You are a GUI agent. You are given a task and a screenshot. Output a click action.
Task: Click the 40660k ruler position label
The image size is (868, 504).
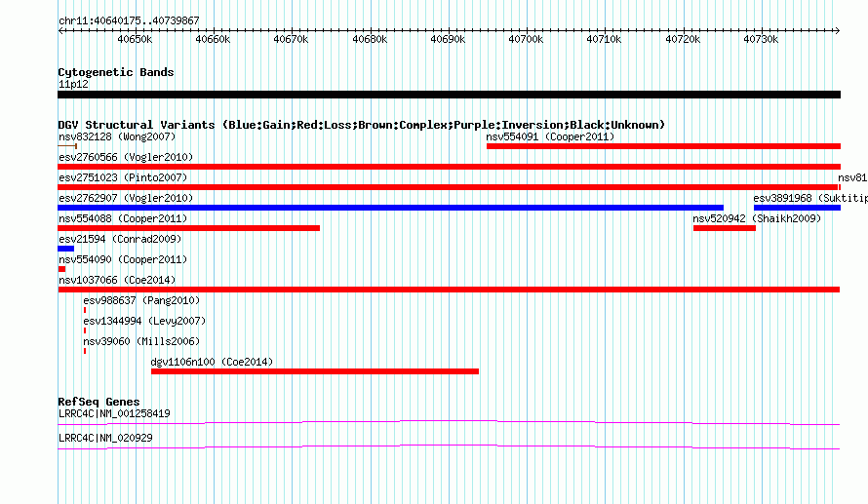[x=213, y=39]
